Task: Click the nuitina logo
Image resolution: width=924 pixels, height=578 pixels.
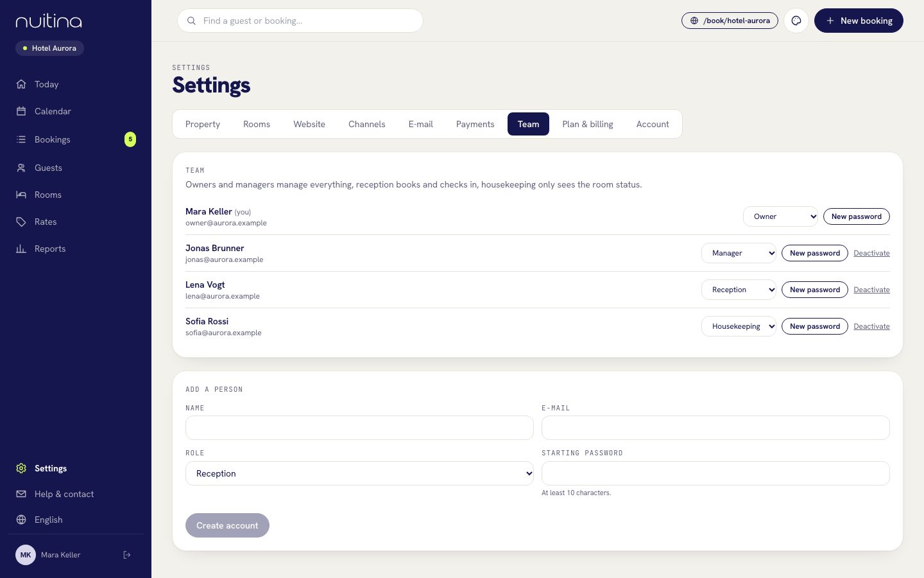Action: tap(49, 21)
